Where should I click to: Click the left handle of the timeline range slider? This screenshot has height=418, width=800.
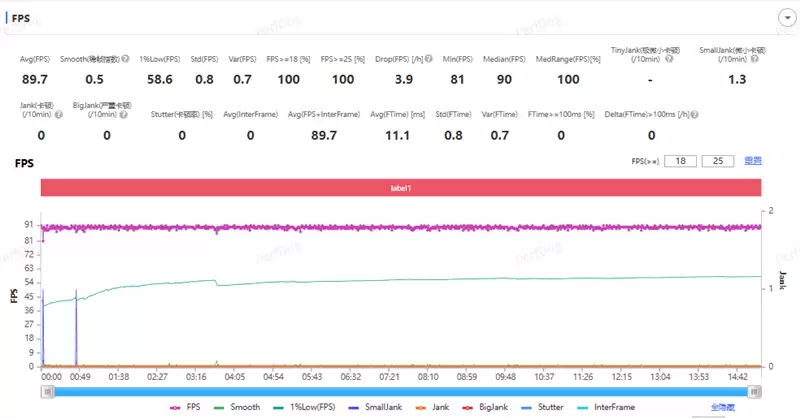45,392
